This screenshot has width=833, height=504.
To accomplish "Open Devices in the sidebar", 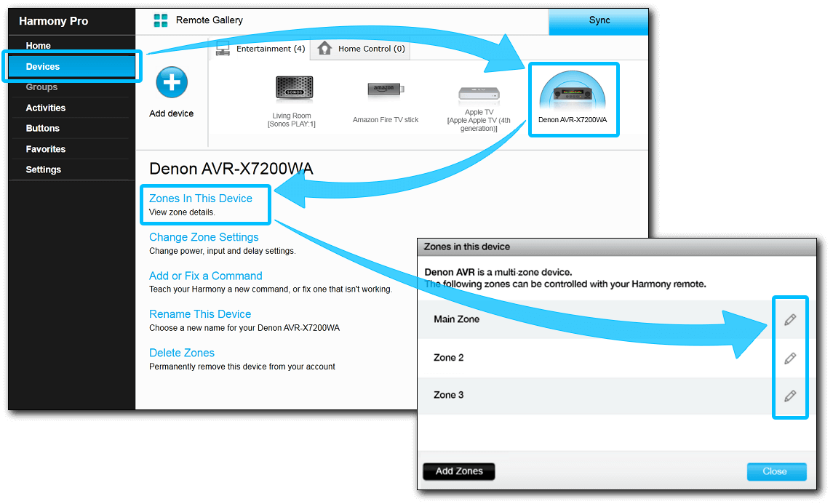I will click(72, 66).
